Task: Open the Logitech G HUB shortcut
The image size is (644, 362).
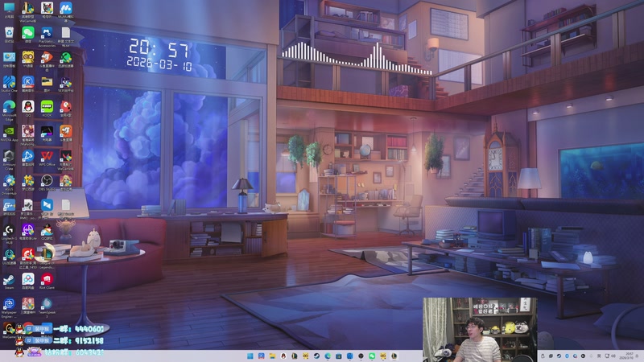Action: 9,233
